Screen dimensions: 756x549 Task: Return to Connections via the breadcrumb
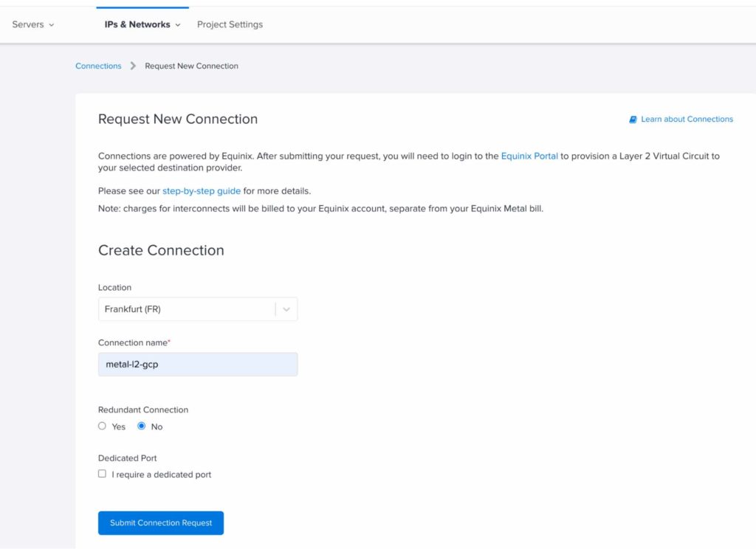pos(97,66)
